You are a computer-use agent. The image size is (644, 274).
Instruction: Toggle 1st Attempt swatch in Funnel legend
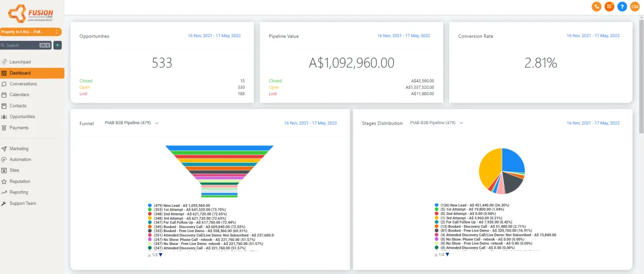point(150,210)
